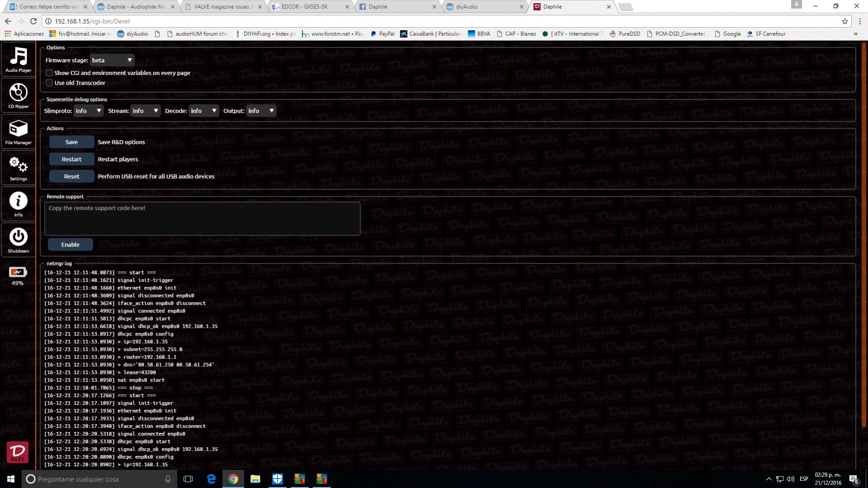Click Save R&D options button

click(71, 142)
